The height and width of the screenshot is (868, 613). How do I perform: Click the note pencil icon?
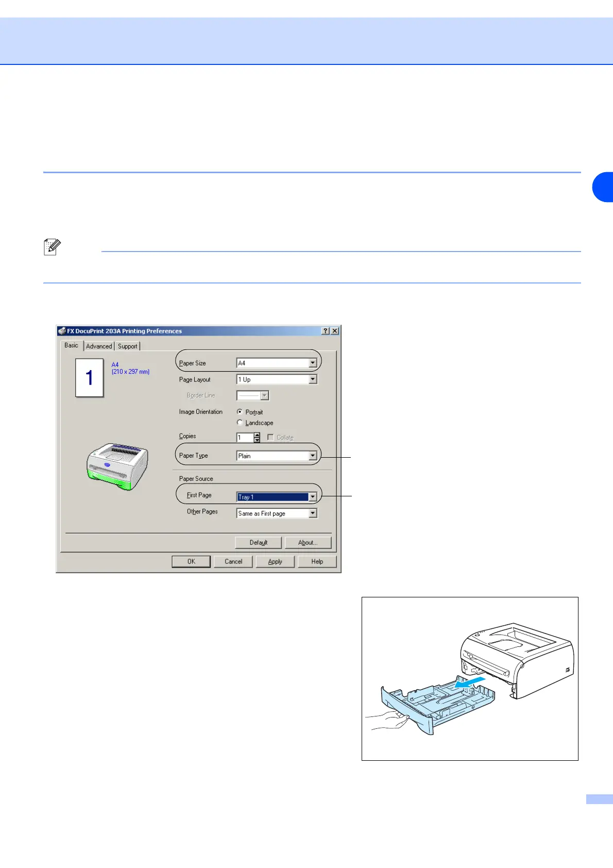pos(52,247)
